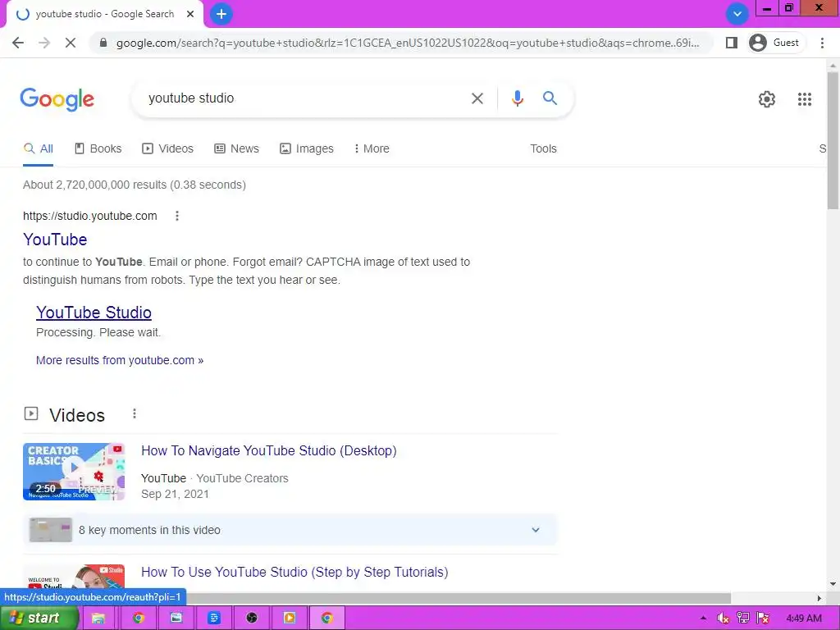Open How To Navigate YouTube Studio link
Viewport: 840px width, 630px height.
point(269,450)
